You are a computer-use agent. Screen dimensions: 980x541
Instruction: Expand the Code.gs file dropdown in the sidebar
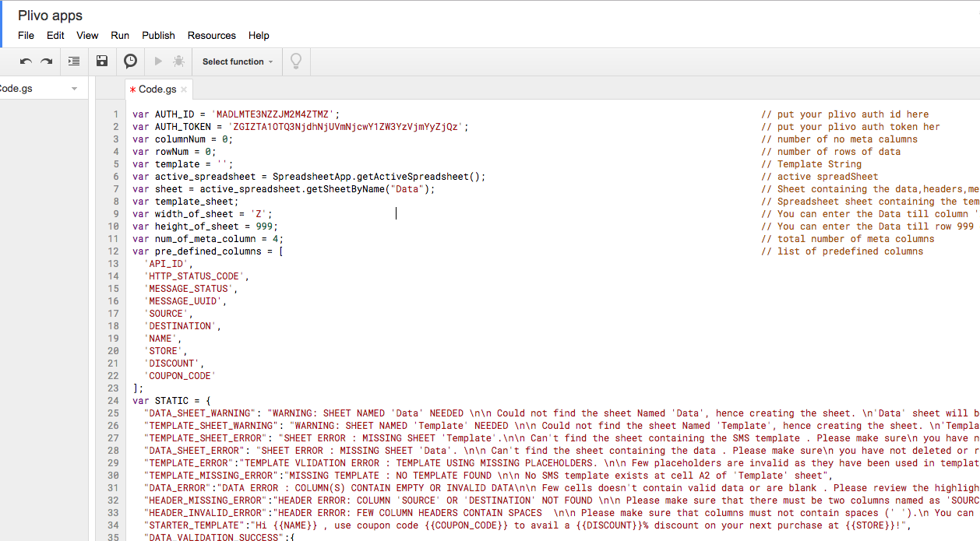[74, 88]
